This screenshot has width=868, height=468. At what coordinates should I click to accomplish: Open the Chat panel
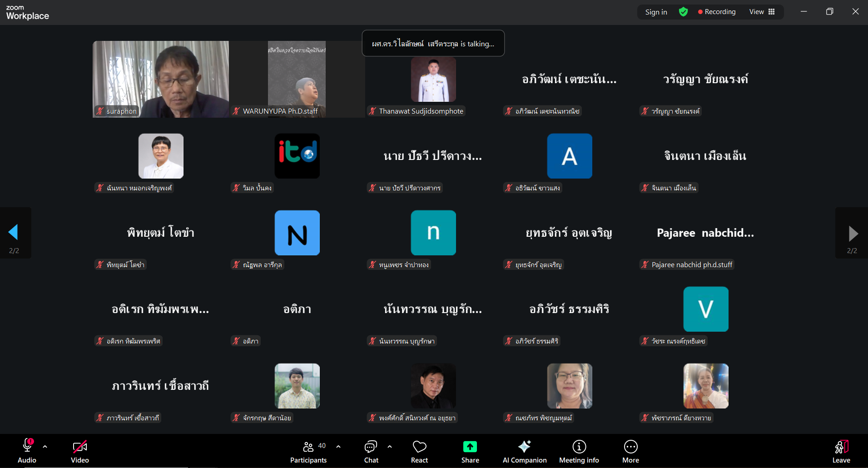pos(371,452)
